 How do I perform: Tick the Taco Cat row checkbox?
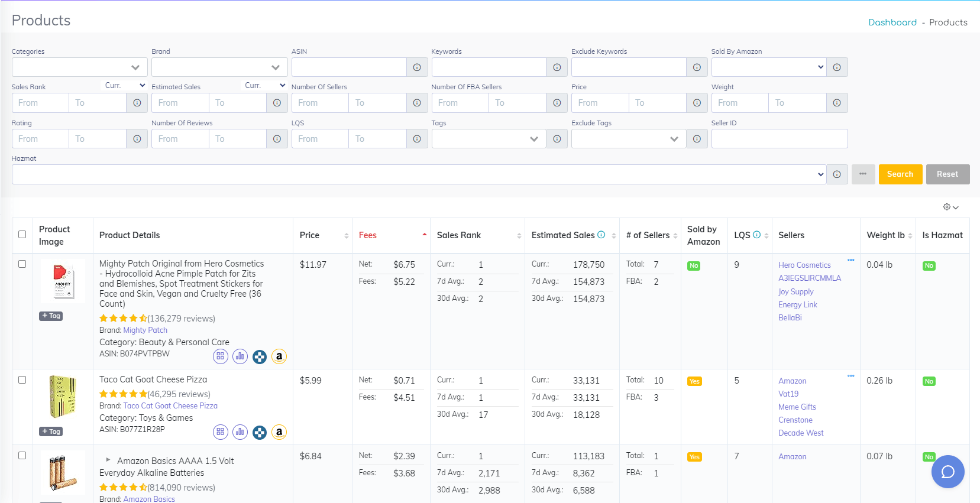click(22, 380)
